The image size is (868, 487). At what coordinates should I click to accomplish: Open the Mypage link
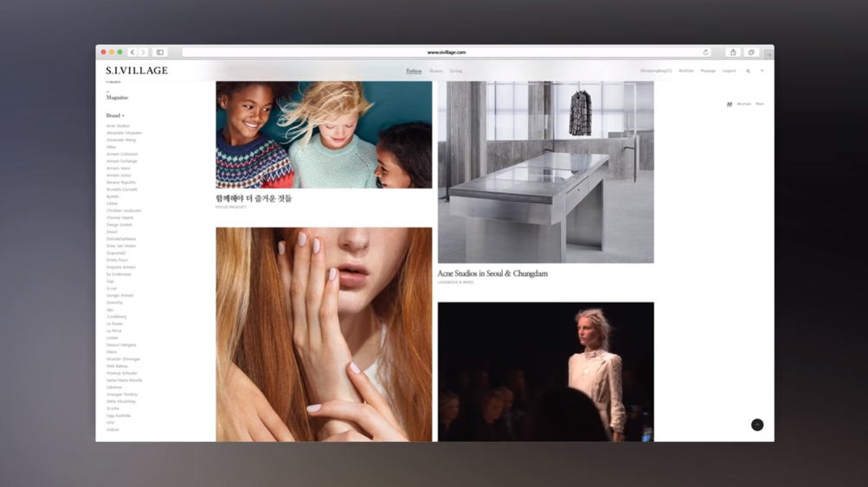click(x=708, y=71)
